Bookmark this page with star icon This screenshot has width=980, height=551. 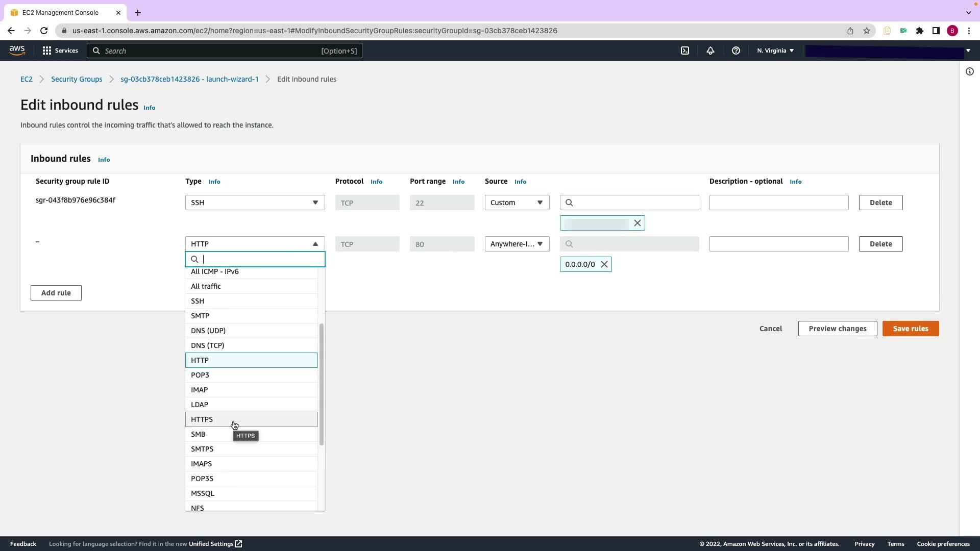click(866, 31)
